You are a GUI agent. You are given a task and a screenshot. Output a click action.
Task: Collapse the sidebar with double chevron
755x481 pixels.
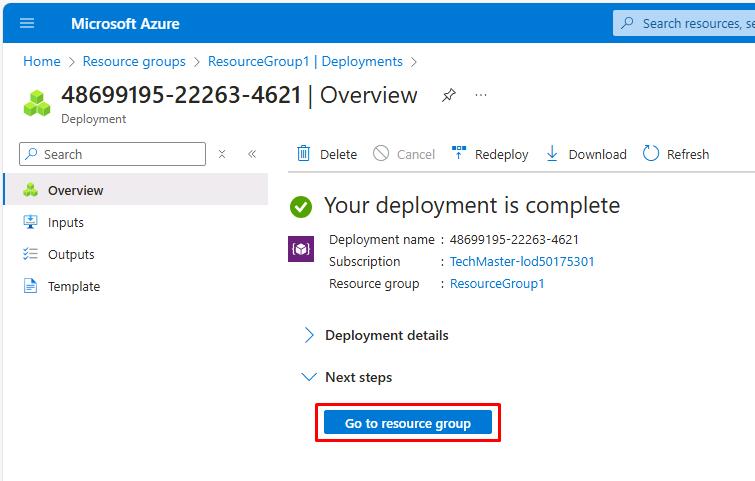tap(252, 154)
